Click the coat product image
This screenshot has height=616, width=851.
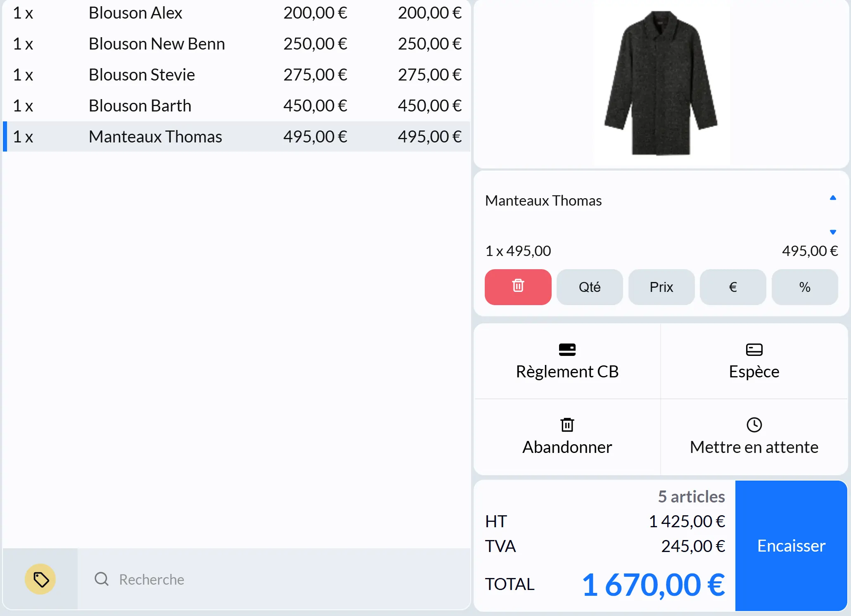661,83
